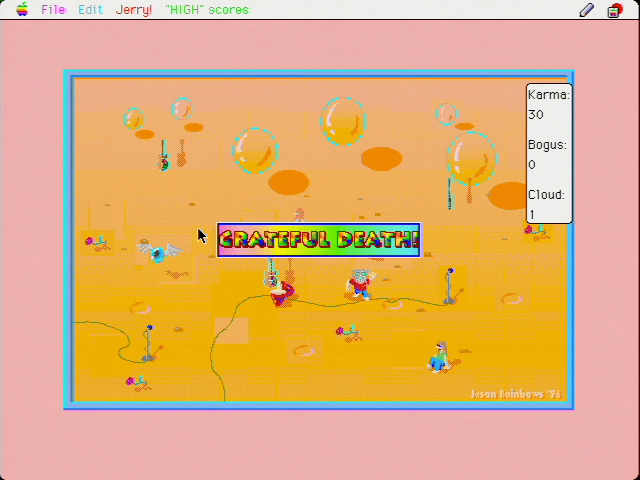Viewport: 640px width, 480px height.
Task: Click the Karma value "30"
Action: 536,115
